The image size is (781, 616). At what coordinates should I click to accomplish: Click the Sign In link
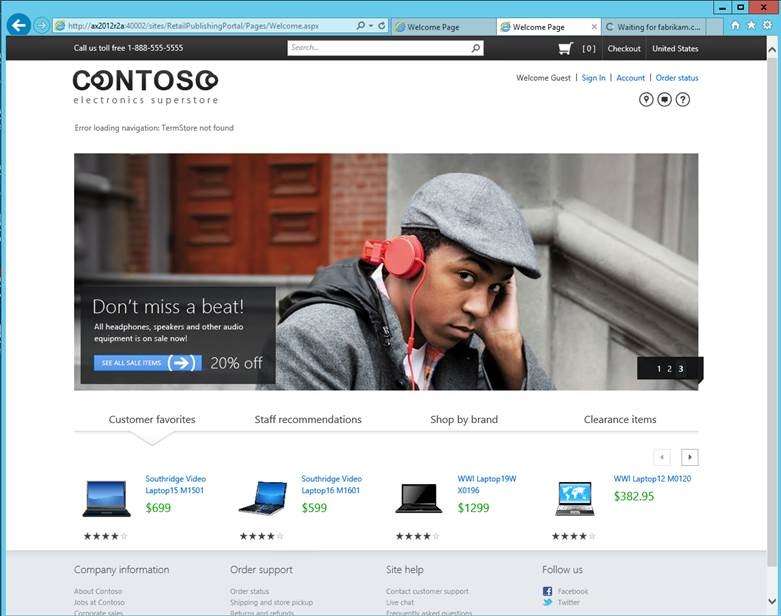(593, 78)
